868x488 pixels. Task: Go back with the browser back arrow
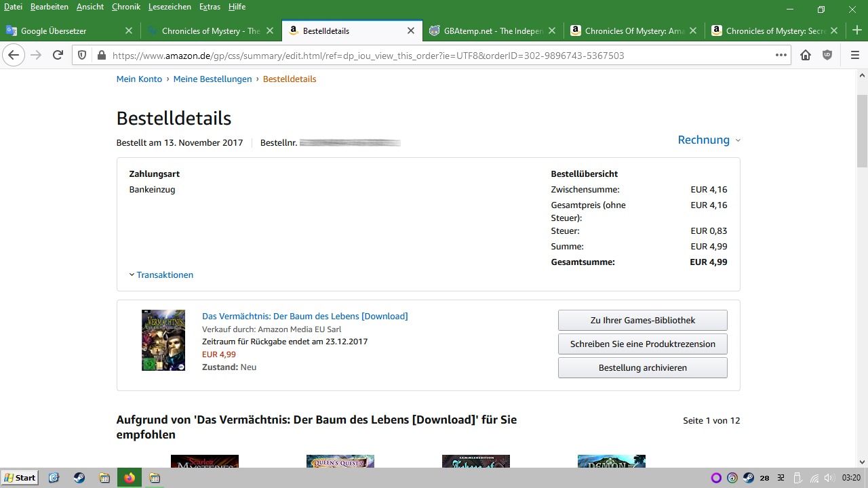coord(14,55)
